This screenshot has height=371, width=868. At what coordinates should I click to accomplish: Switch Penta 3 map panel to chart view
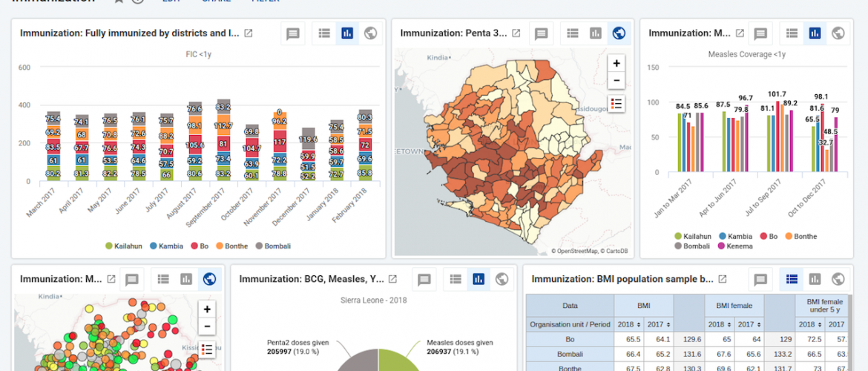596,33
